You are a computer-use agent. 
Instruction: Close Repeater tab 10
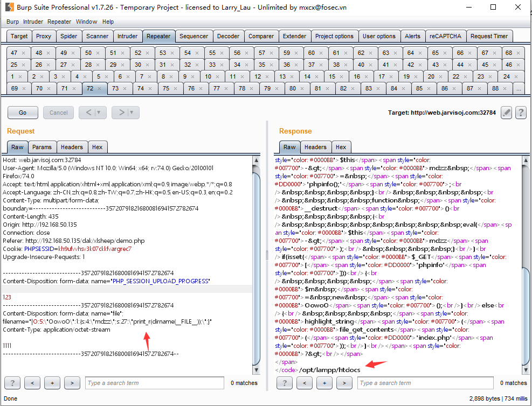(x=217, y=76)
